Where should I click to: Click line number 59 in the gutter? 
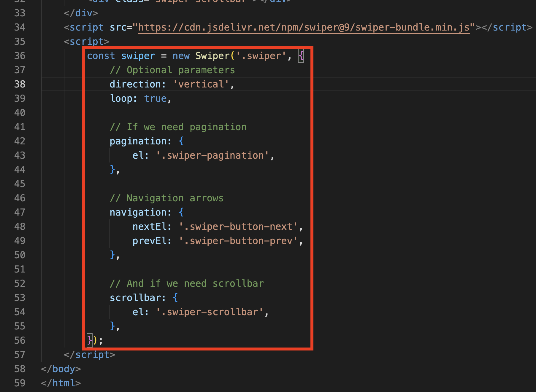coord(20,383)
